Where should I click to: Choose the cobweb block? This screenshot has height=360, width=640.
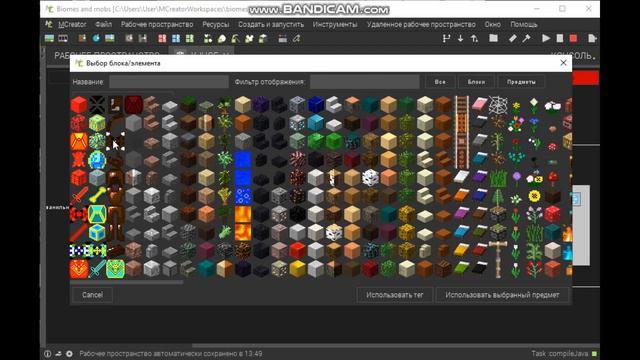click(x=498, y=105)
